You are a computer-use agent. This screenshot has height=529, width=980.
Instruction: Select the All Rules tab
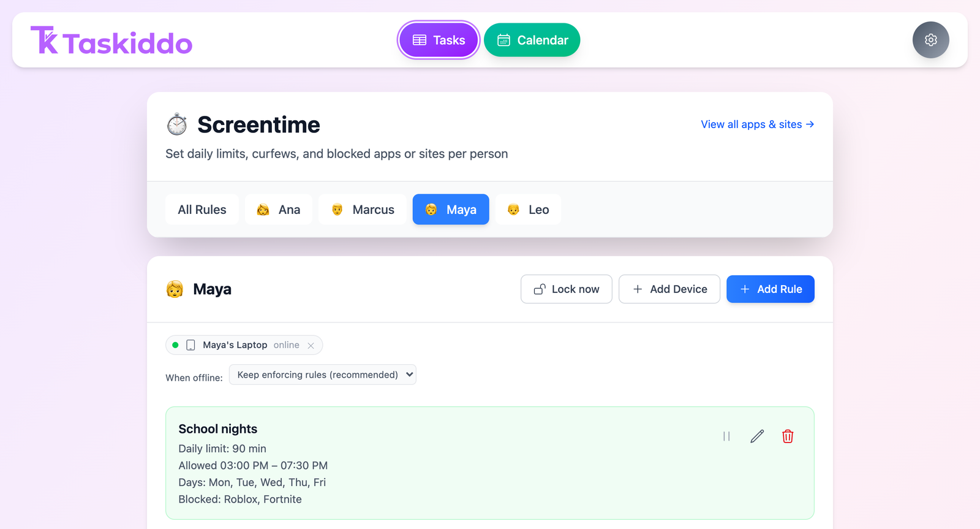pyautogui.click(x=202, y=210)
